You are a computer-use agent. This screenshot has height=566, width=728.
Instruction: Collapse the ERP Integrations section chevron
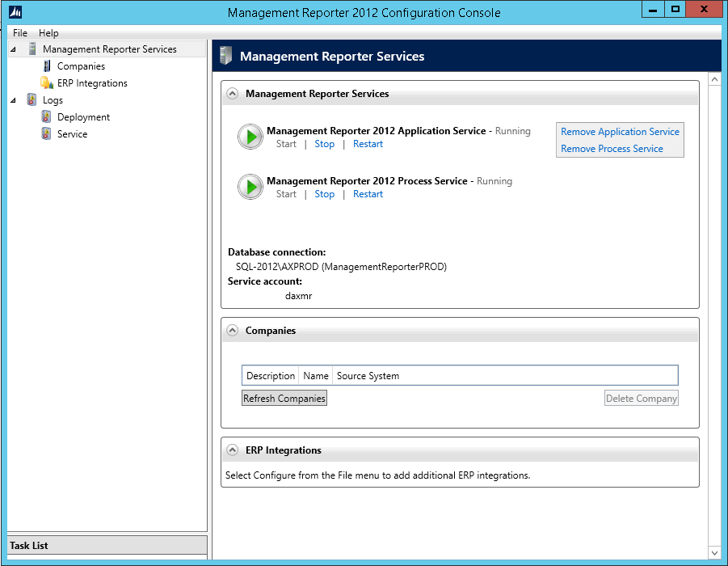tap(233, 450)
